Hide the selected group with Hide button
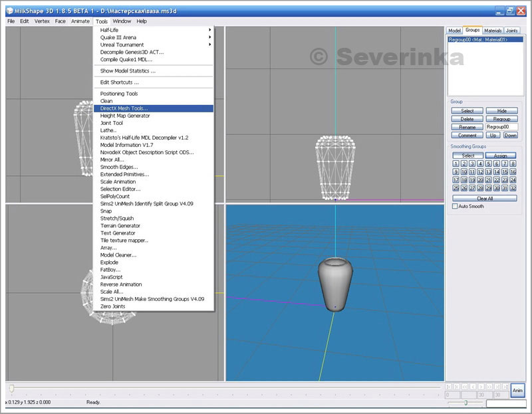 coord(501,111)
